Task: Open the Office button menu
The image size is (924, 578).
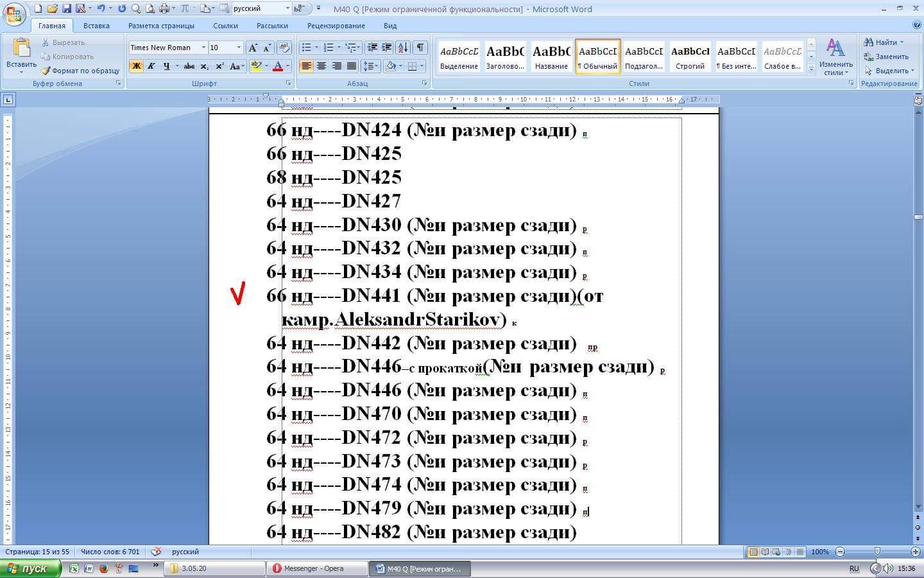Action: [13, 13]
